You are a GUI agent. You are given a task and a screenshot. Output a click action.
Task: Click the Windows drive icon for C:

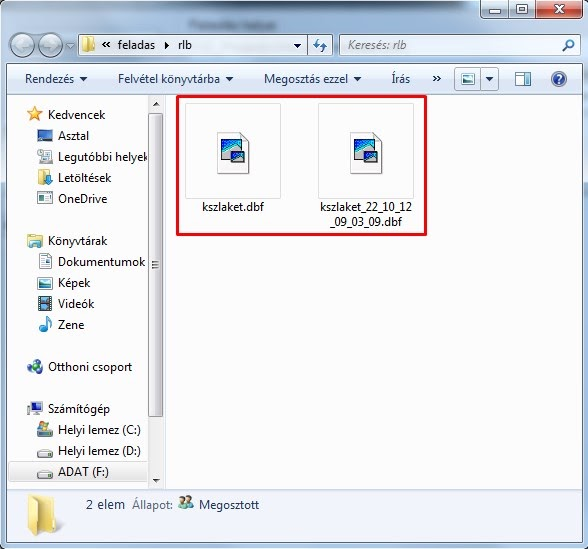45,429
